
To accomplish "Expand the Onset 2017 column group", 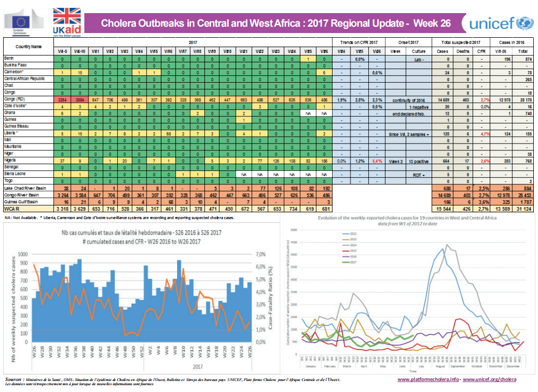I will point(409,42).
